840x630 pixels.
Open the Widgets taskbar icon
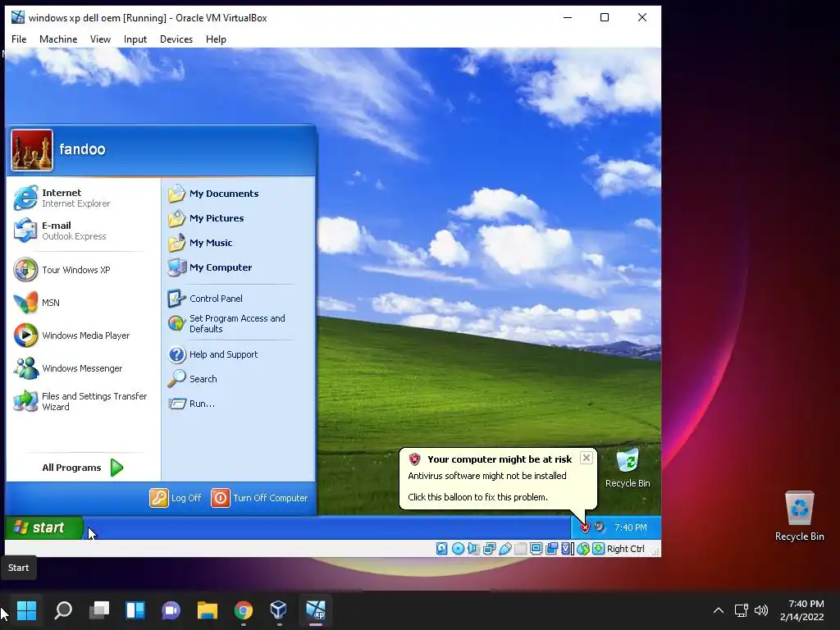(135, 609)
